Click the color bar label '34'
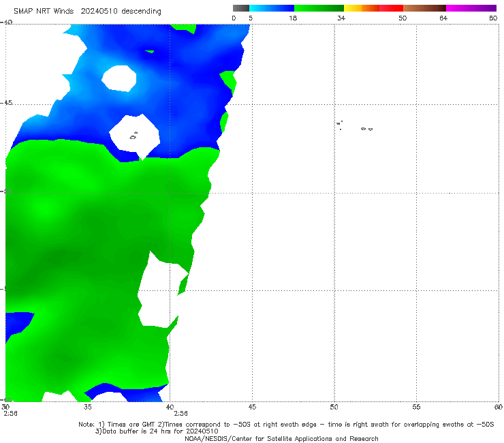Screen dimensions: 504x443 (341, 18)
